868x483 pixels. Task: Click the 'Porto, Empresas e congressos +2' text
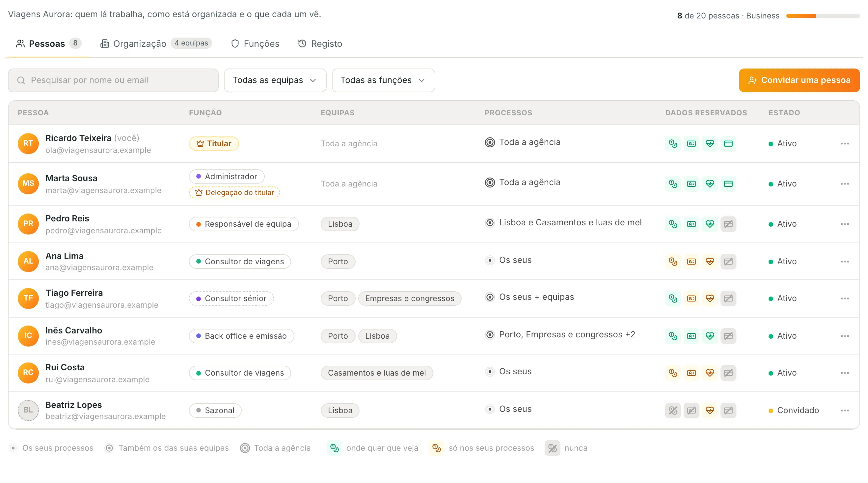(x=567, y=334)
